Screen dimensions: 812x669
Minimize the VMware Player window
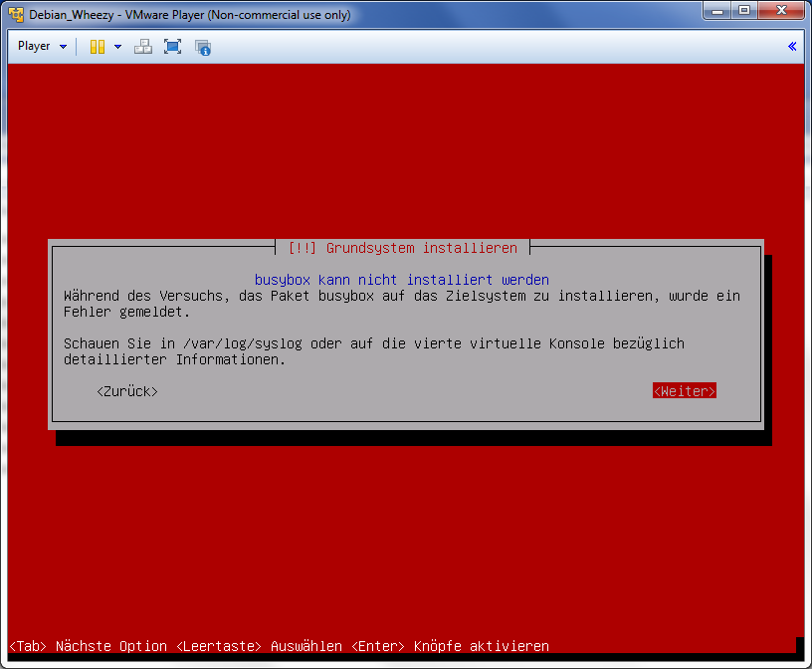point(717,10)
